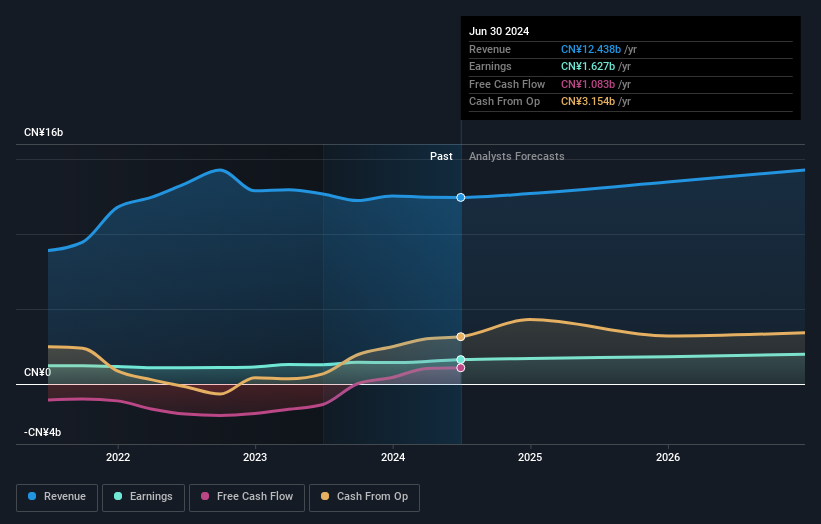Toggle the Earnings legend button

(143, 497)
